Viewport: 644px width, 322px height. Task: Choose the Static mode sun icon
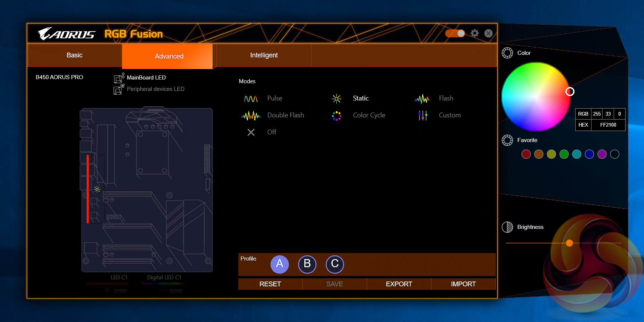[336, 99]
